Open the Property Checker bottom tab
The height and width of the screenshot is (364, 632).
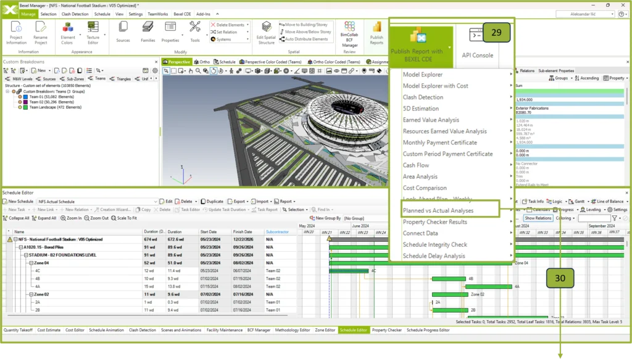click(387, 330)
